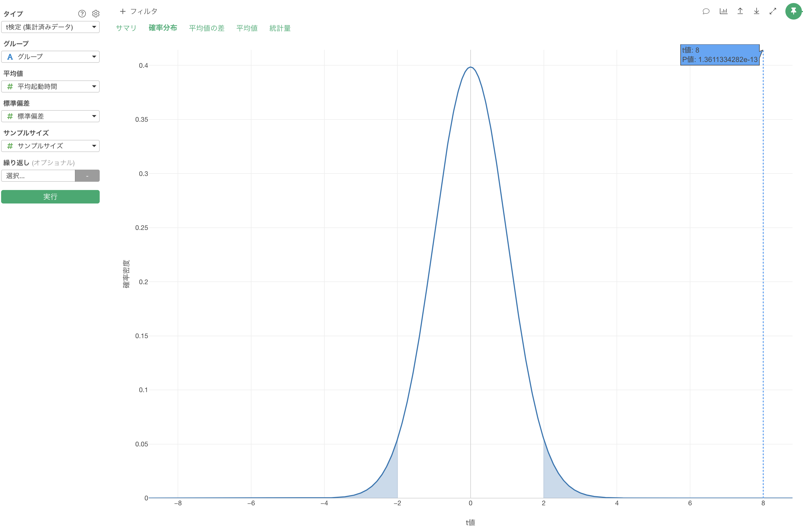Open the comment speech bubble icon
803x532 pixels.
[x=706, y=12]
